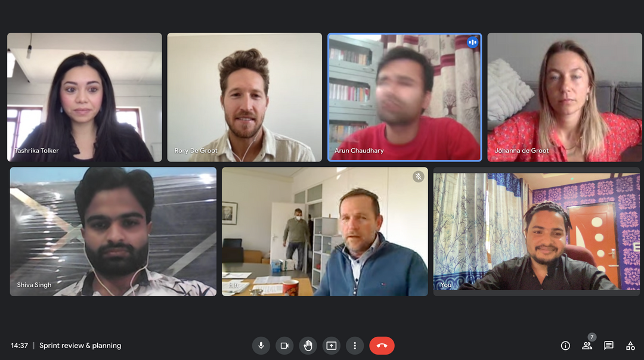The image size is (644, 360).
Task: Click the Sprint review & planning title
Action: pyautogui.click(x=80, y=346)
